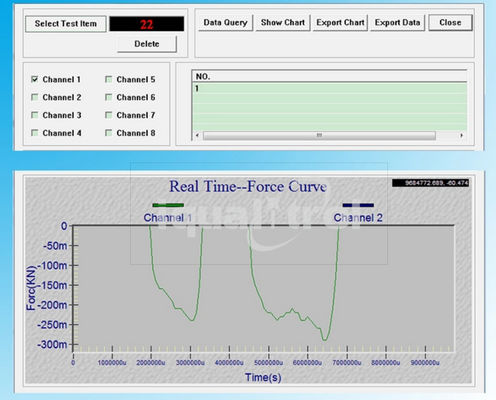Enable the Channel 2 checkbox
The height and width of the screenshot is (400, 496).
point(34,97)
